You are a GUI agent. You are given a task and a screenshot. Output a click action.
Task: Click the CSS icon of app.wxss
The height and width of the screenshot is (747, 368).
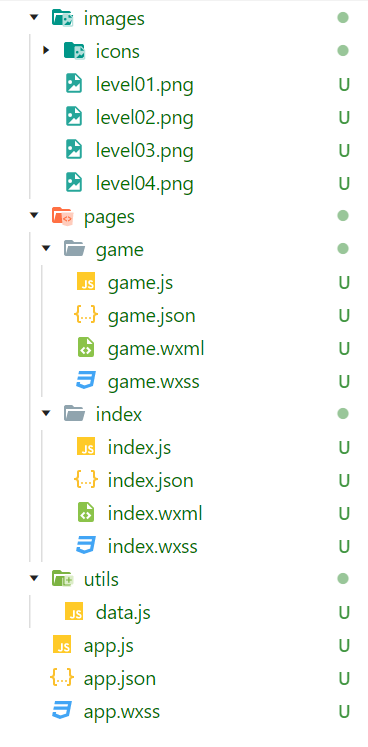[62, 711]
